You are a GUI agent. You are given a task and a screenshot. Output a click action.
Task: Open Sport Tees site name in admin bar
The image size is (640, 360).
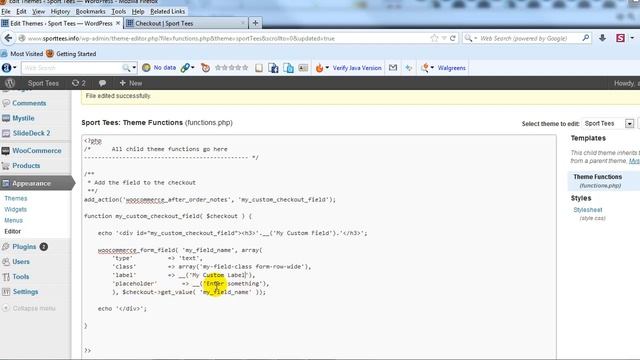43,83
